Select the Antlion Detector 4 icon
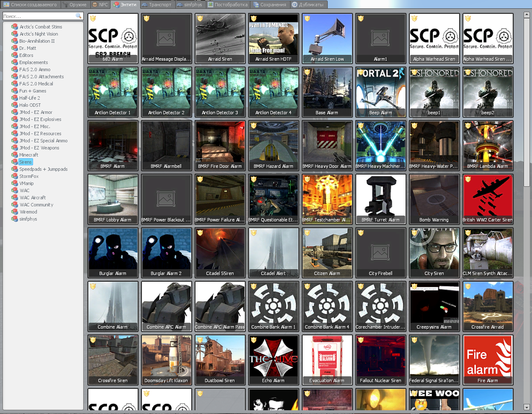Viewport: 532px width, 414px height. click(274, 92)
